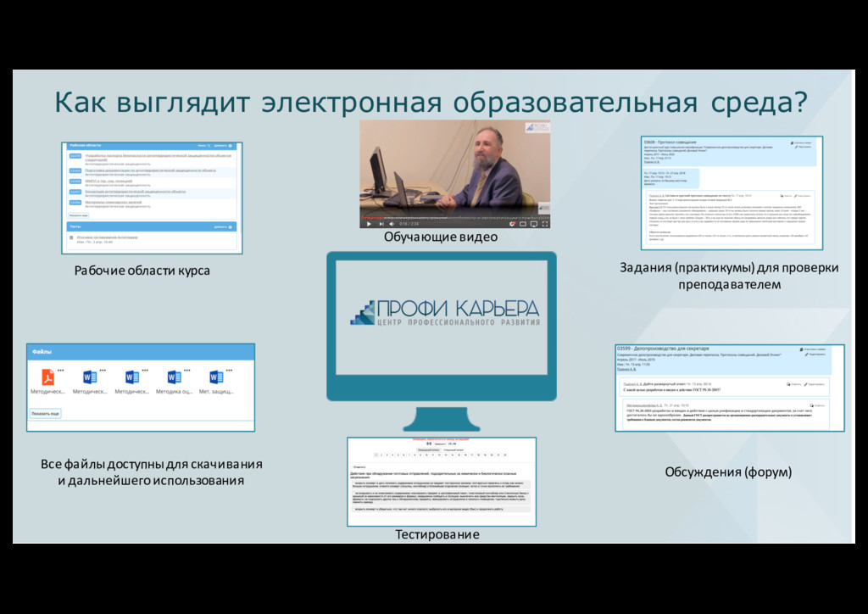Screen dimensions: 868x614
Task: Open options dots above the PDF file
Action: 60,370
